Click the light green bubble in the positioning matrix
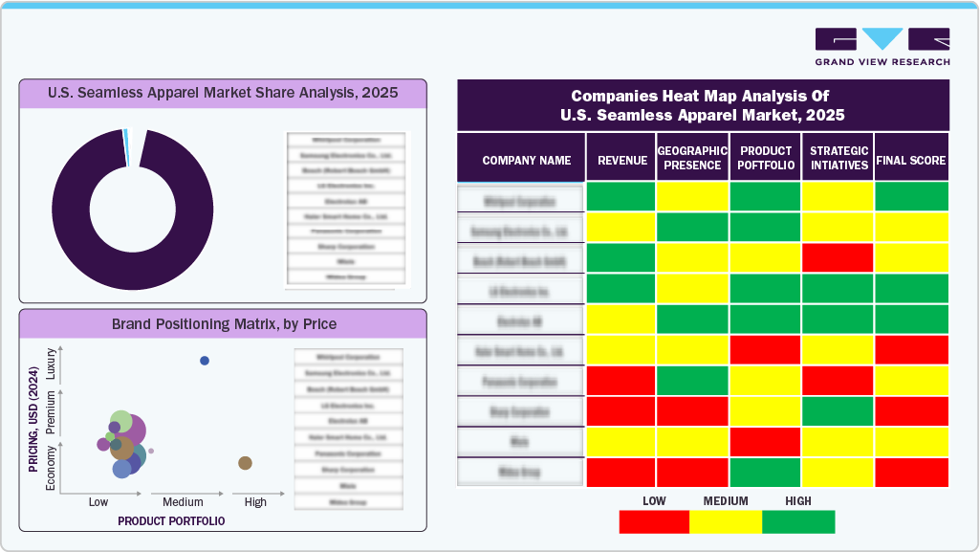The image size is (980, 552). (121, 421)
